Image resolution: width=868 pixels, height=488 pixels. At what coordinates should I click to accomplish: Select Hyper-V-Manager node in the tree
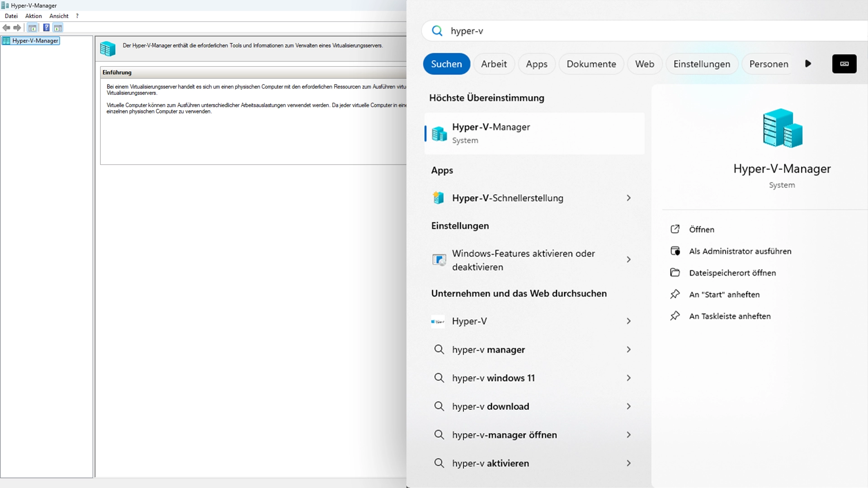(x=31, y=41)
